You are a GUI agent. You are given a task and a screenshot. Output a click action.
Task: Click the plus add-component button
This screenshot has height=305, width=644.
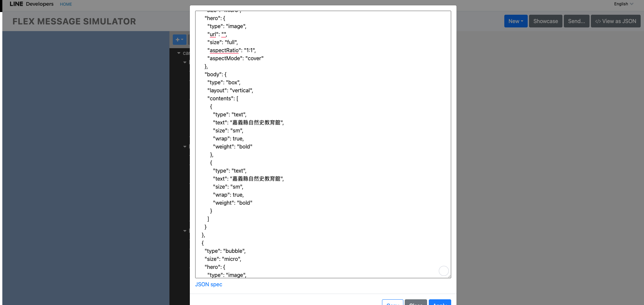[179, 39]
